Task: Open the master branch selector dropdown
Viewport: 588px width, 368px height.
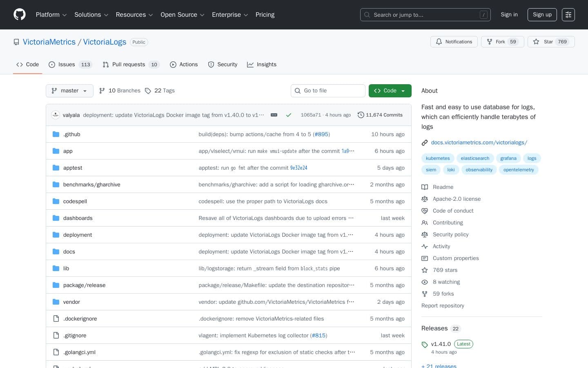Action: [69, 91]
